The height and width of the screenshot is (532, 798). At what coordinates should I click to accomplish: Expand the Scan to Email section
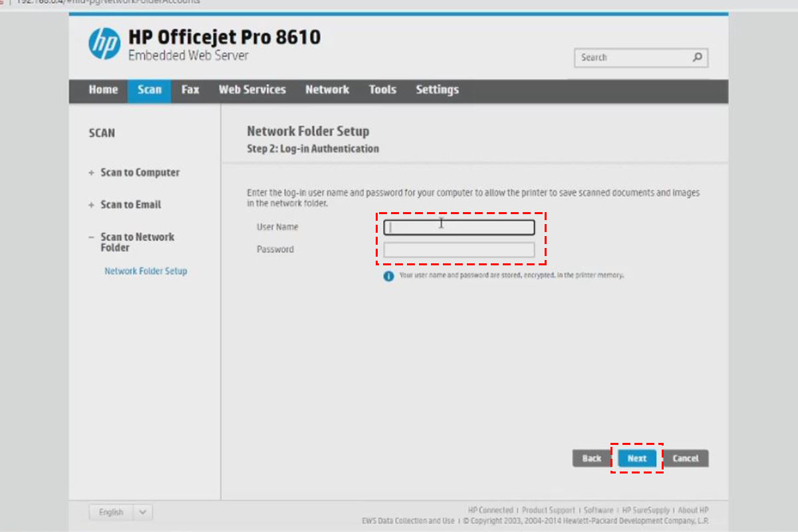click(124, 205)
